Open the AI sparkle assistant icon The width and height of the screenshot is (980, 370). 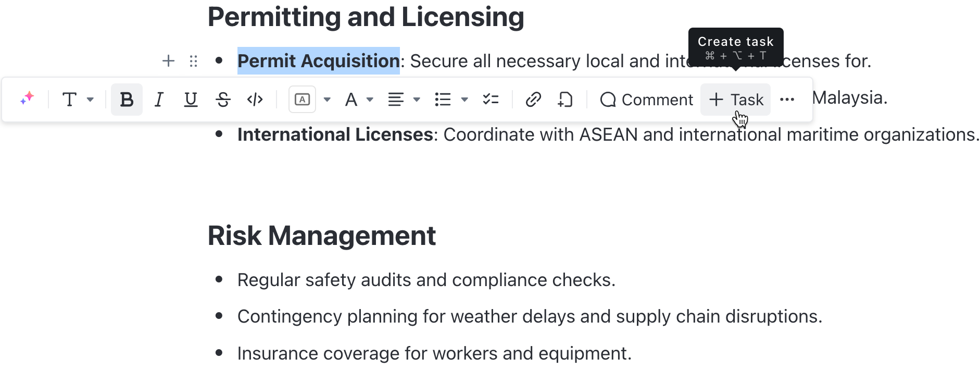[x=27, y=98]
